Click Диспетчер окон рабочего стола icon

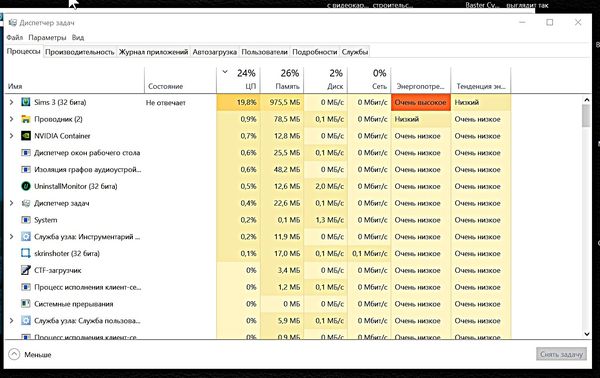point(26,153)
